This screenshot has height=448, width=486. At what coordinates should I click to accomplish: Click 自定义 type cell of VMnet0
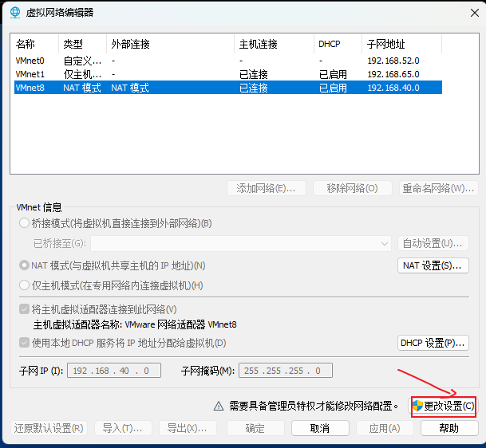click(x=82, y=61)
